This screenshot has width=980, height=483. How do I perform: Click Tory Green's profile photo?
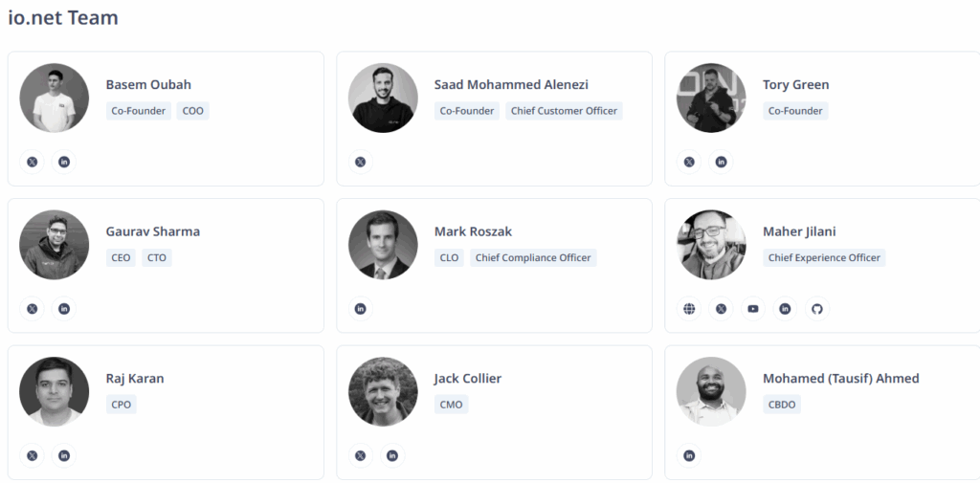[711, 98]
